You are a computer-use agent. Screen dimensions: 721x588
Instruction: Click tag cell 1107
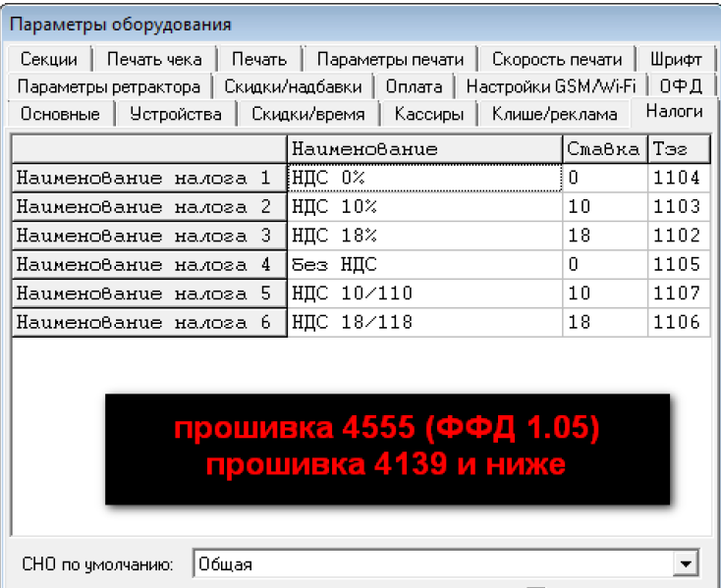coord(679,294)
